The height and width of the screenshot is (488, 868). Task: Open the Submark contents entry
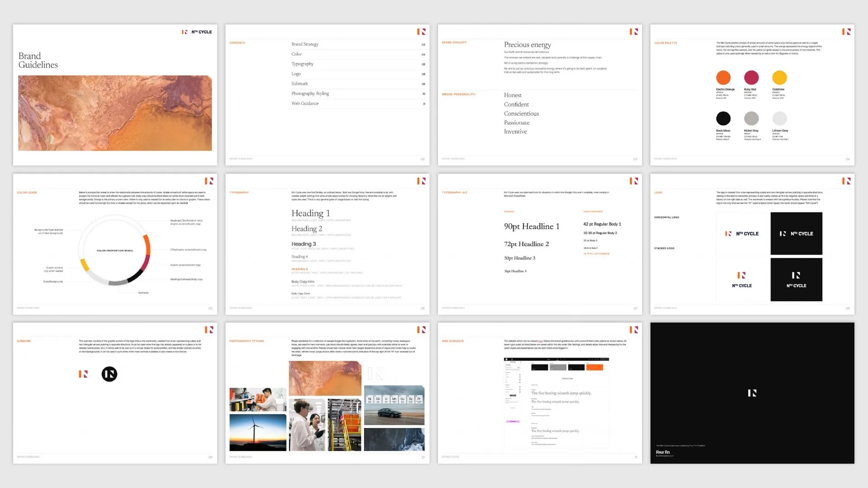click(359, 84)
